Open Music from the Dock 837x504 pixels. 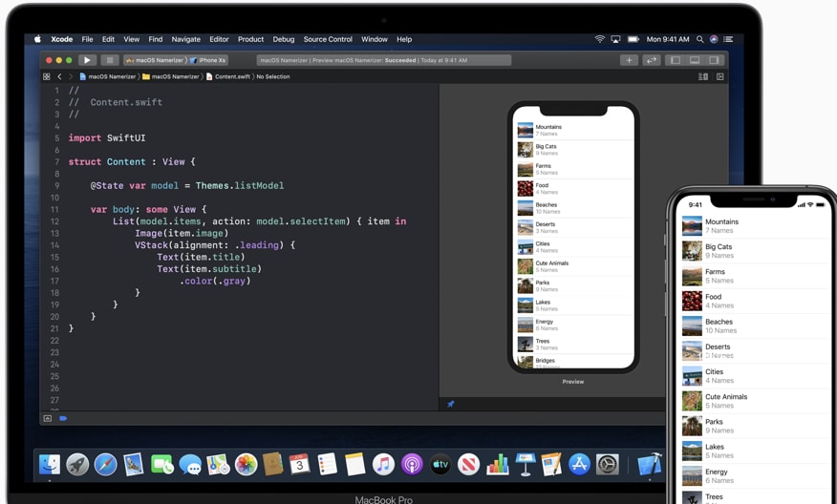coord(383,465)
